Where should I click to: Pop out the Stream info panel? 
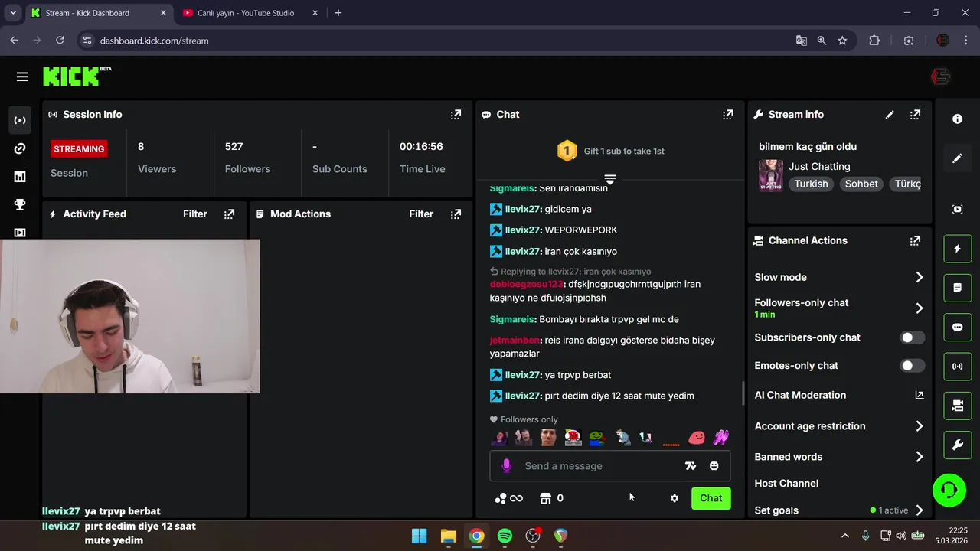tap(915, 115)
